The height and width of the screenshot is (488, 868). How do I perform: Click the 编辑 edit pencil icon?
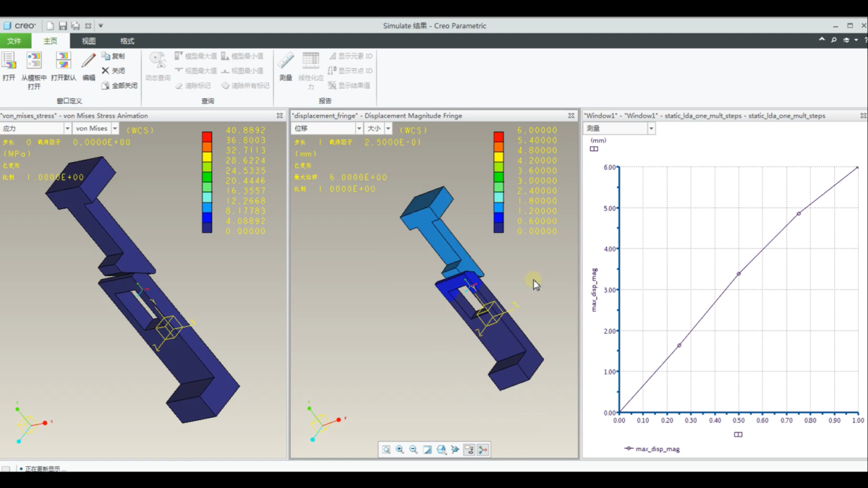tap(88, 60)
